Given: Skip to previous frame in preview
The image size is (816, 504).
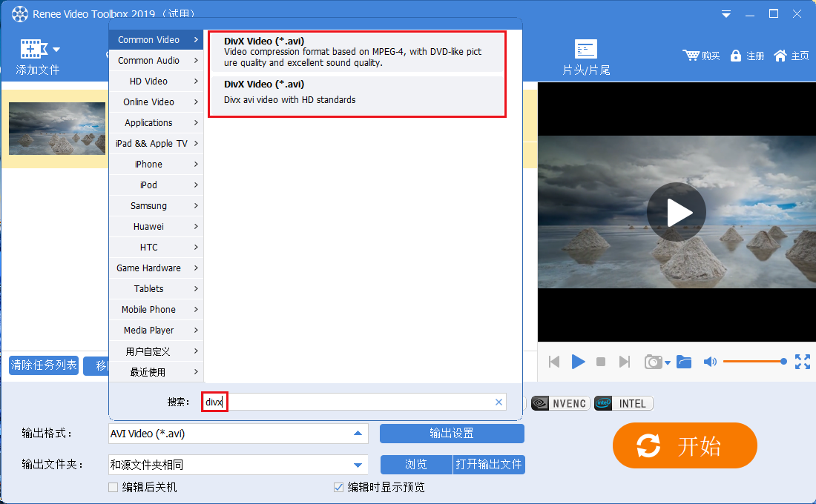Looking at the screenshot, I should [x=554, y=362].
